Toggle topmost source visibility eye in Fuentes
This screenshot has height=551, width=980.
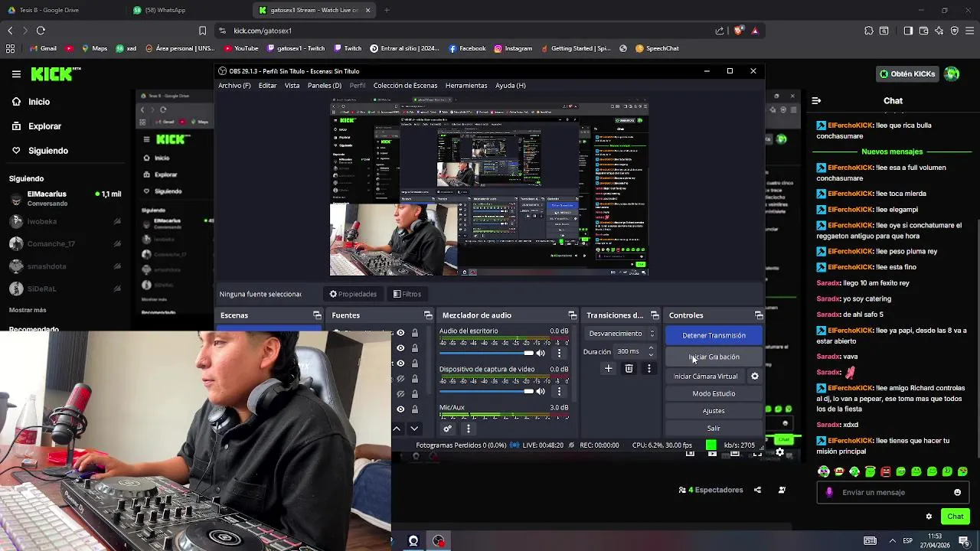coord(400,333)
